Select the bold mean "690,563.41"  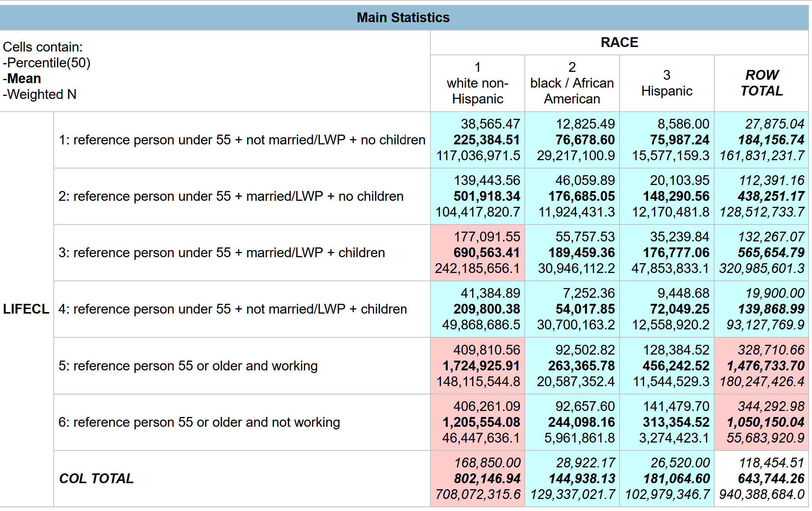click(x=486, y=253)
